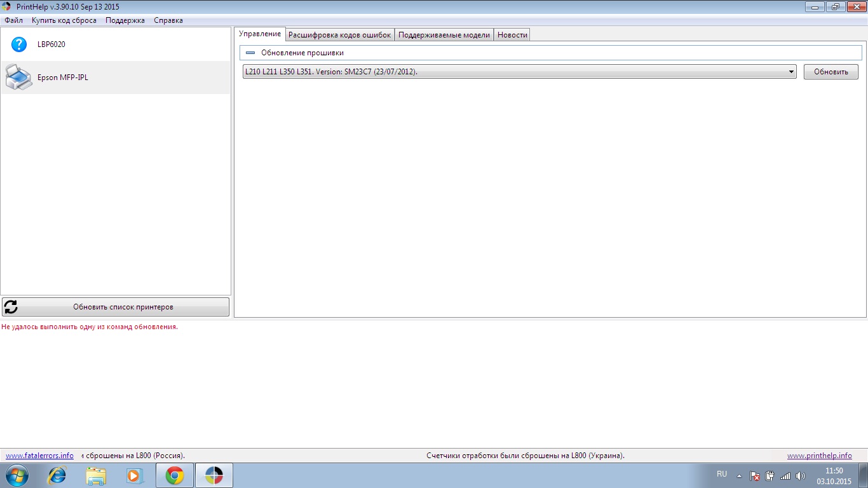868x488 pixels.
Task: Click the Epson MFP-IPL printer name
Action: (x=63, y=78)
